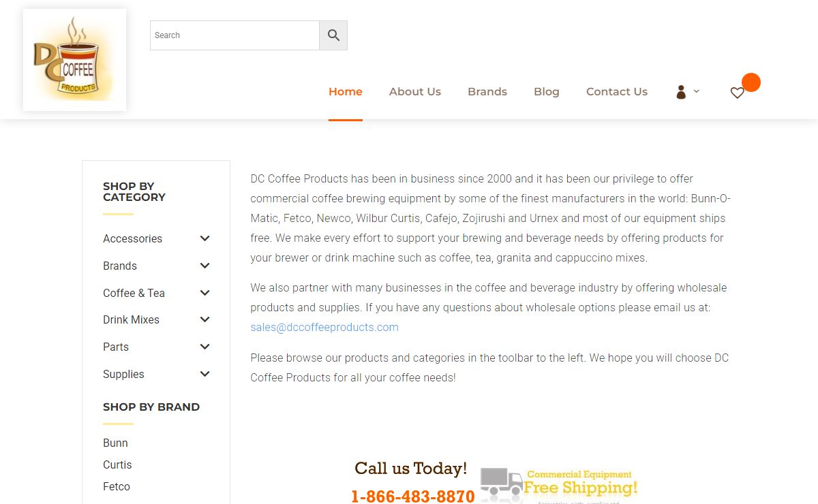Expand the Parts category chevron
The height and width of the screenshot is (504, 818).
(x=204, y=347)
